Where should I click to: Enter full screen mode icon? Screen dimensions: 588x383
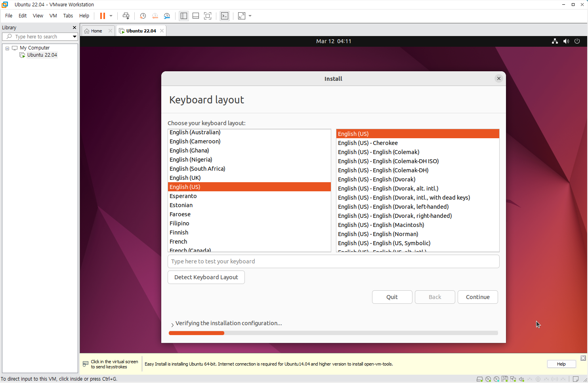coord(208,16)
